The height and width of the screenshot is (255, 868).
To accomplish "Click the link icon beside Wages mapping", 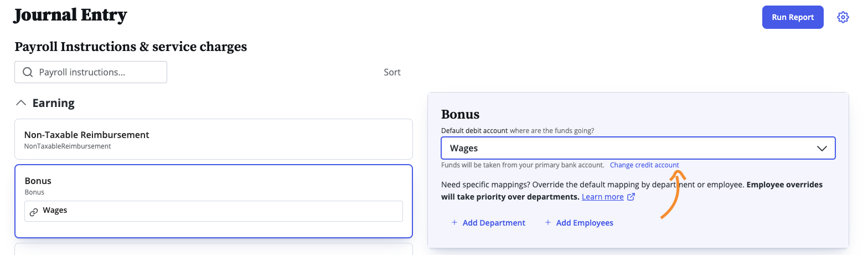I will point(34,212).
